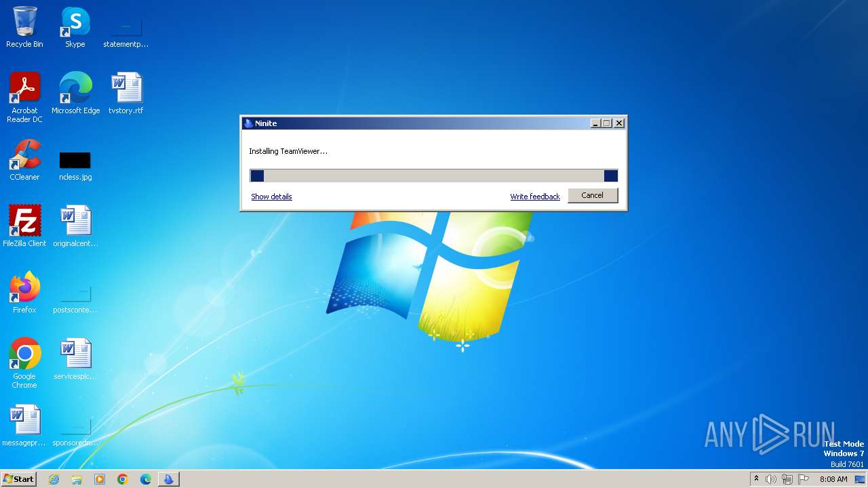Open the Recycle Bin desktop icon
868x488 pixels.
(x=24, y=28)
